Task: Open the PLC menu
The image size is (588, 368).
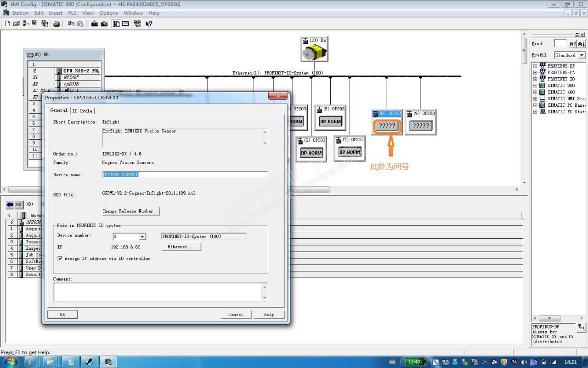Action: 73,13
